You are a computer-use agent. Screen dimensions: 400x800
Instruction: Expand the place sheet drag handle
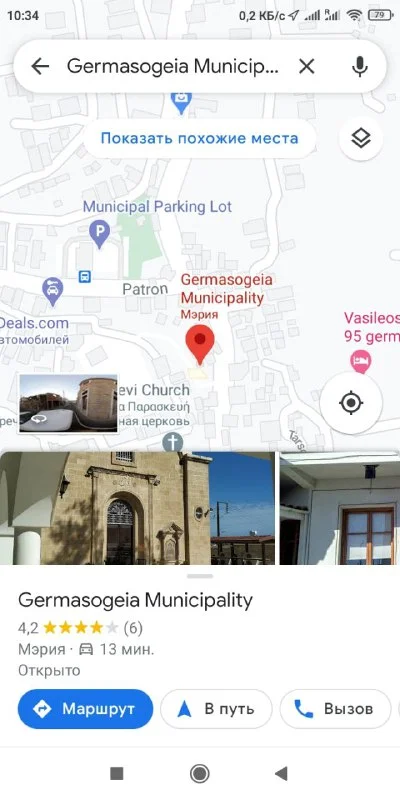coord(200,576)
